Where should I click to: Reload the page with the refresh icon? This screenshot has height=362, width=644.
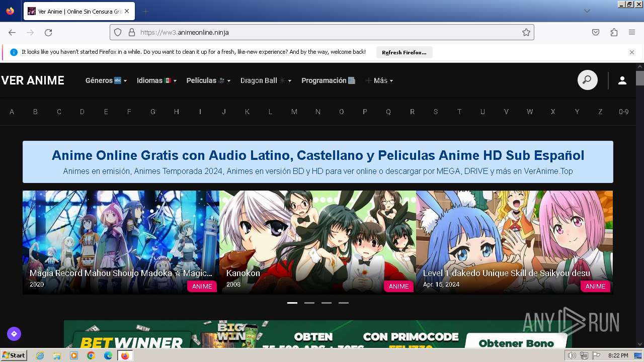[x=48, y=32]
